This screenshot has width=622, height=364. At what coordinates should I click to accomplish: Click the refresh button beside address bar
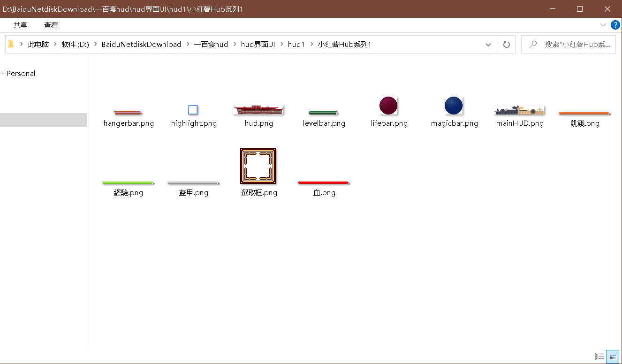pos(506,45)
